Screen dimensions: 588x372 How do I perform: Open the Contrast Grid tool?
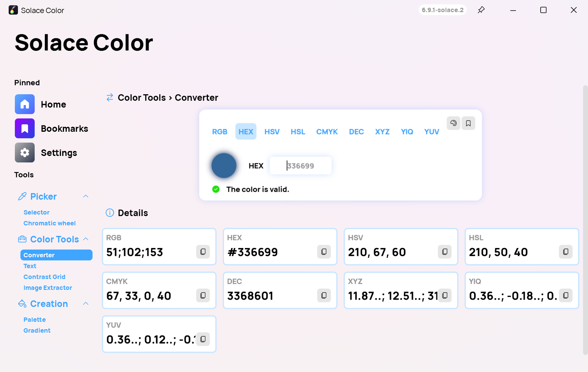point(44,277)
